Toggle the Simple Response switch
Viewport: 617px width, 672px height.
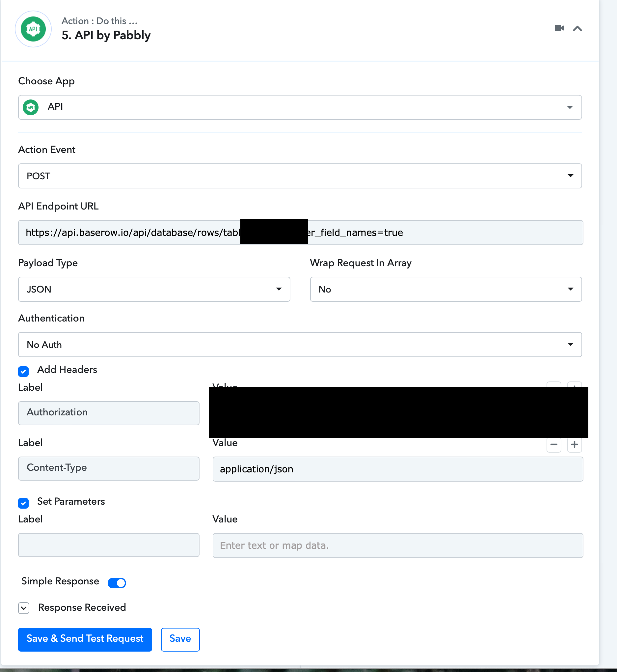(117, 583)
